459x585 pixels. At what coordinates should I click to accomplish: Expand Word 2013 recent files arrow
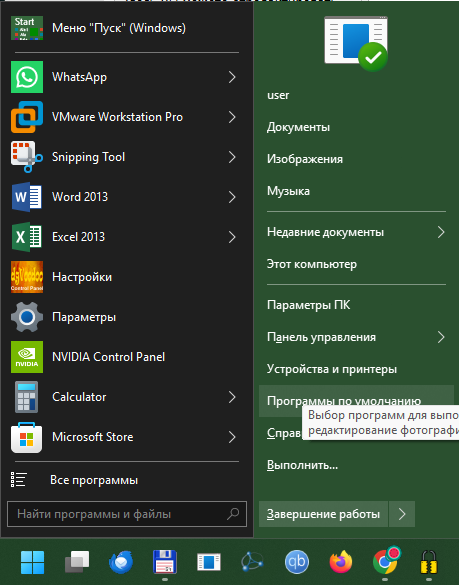click(232, 197)
